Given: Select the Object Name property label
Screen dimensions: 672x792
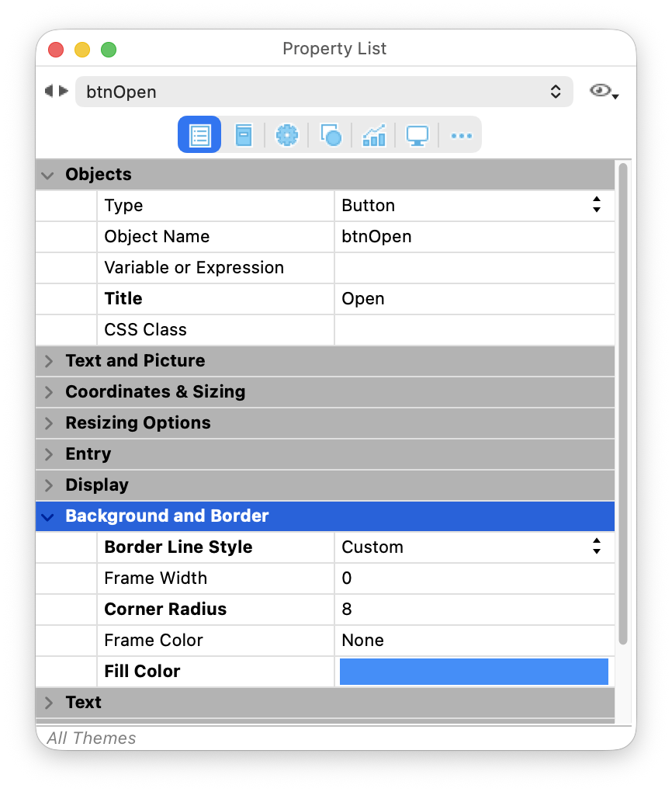Looking at the screenshot, I should pyautogui.click(x=157, y=236).
